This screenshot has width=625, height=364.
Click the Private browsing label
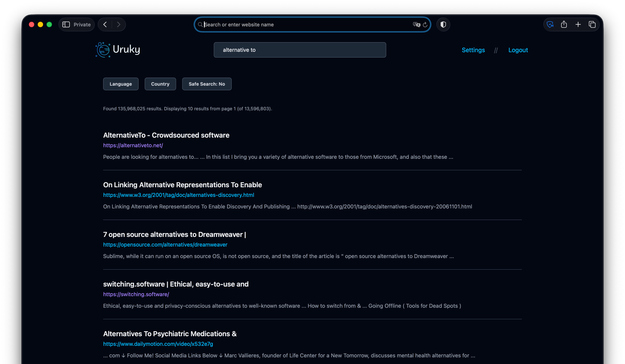(82, 24)
